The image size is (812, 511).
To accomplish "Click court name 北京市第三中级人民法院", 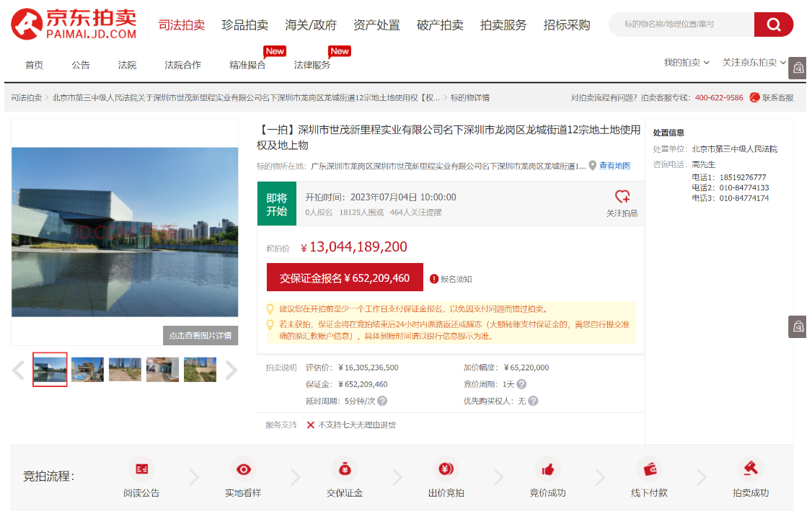I will (x=734, y=149).
